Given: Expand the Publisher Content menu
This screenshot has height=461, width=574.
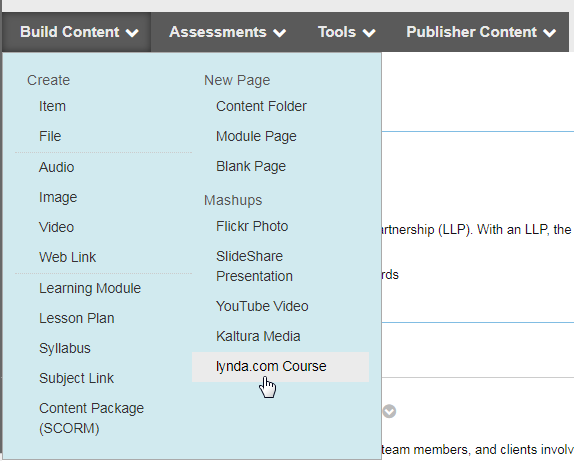Looking at the screenshot, I should 481,32.
